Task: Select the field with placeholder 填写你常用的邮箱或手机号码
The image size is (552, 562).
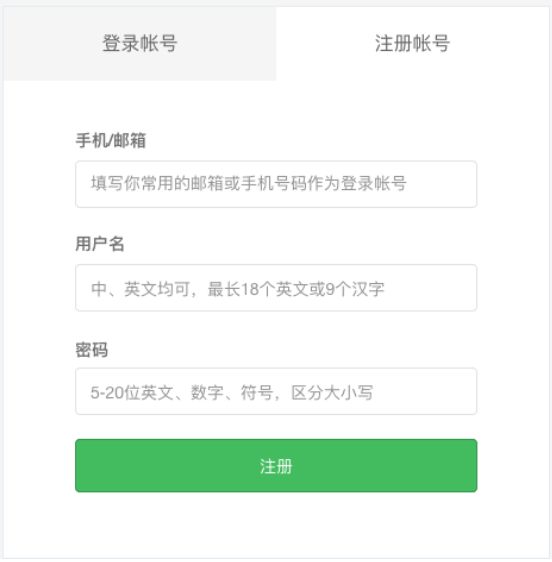Action: click(x=276, y=184)
